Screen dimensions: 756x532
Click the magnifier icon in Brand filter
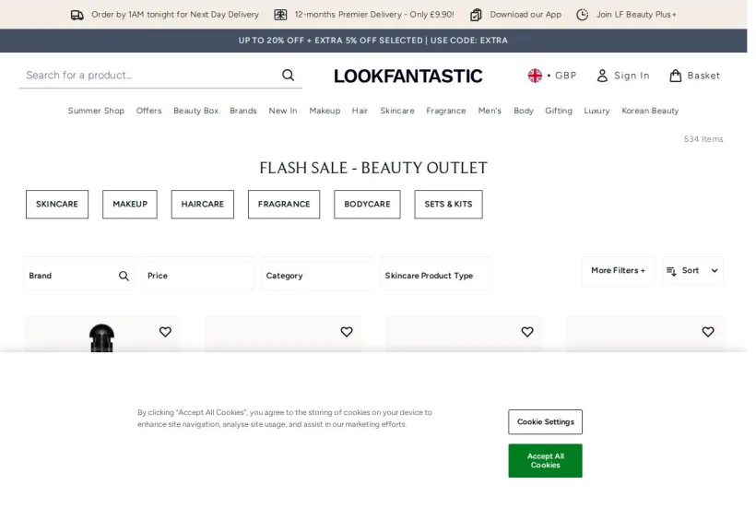coord(124,276)
